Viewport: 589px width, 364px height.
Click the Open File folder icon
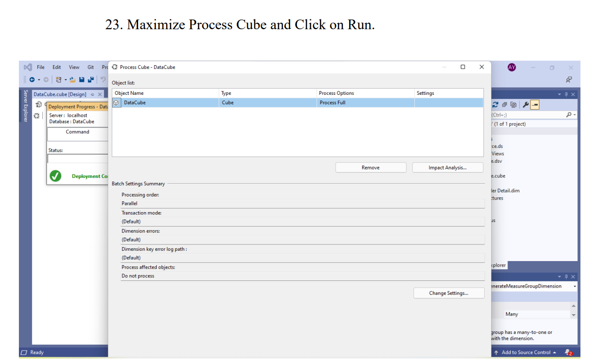[73, 80]
